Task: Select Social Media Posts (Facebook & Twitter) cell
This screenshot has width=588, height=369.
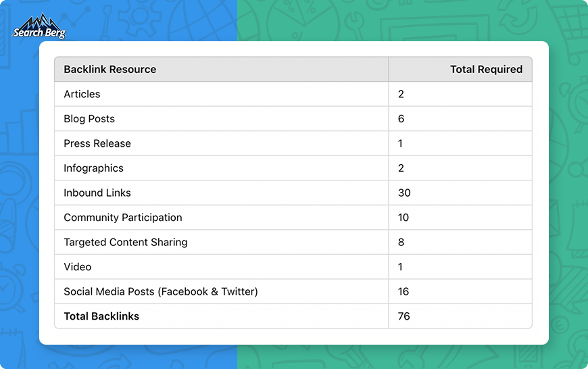Action: click(x=222, y=291)
